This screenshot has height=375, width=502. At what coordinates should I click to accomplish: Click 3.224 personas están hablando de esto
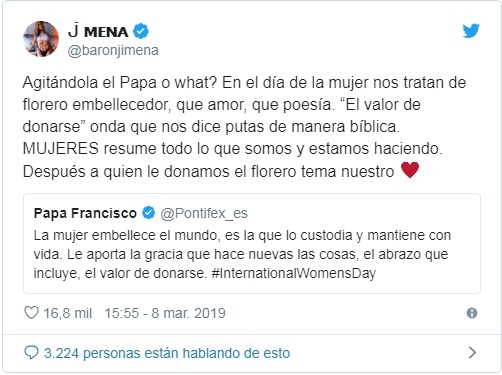tap(167, 353)
